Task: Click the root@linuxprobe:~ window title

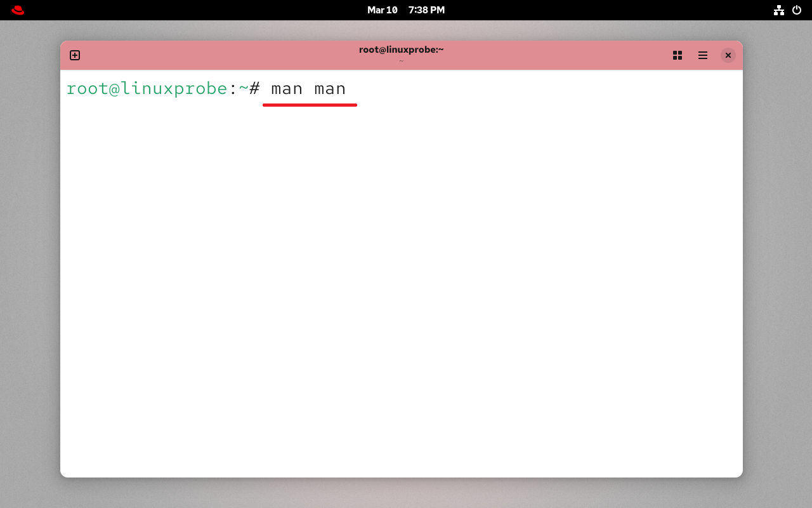Action: 401,50
